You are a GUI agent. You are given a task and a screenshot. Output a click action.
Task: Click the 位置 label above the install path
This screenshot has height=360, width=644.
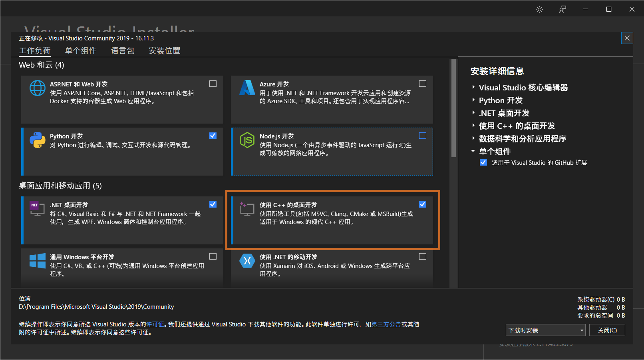point(25,299)
